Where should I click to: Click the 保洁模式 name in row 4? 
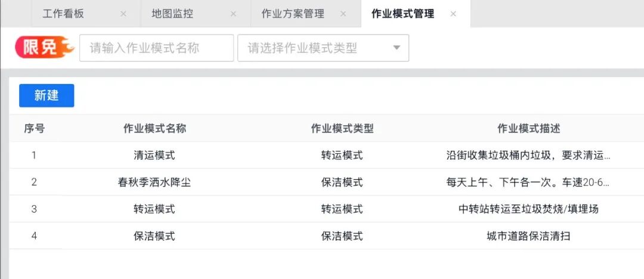pyautogui.click(x=154, y=236)
